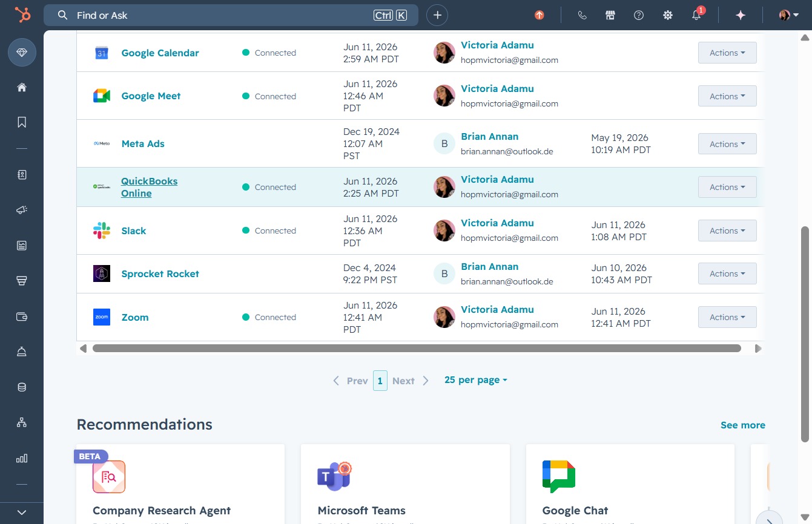
Task: Open the Content sidebar icon
Action: point(22,245)
